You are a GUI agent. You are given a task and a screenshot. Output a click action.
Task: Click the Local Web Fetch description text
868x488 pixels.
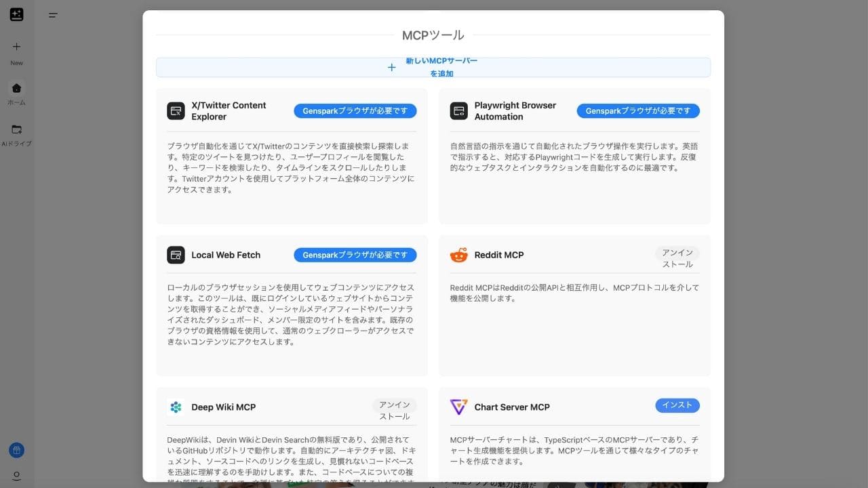(290, 315)
